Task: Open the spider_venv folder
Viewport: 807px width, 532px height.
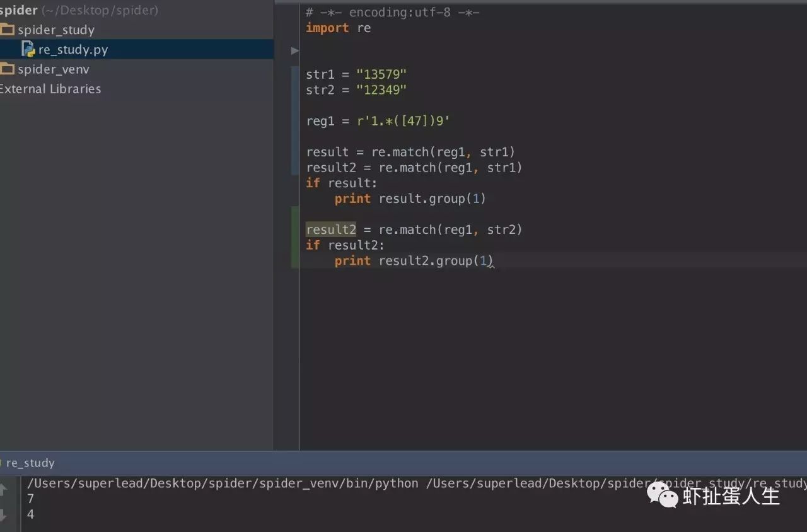Action: pos(54,69)
